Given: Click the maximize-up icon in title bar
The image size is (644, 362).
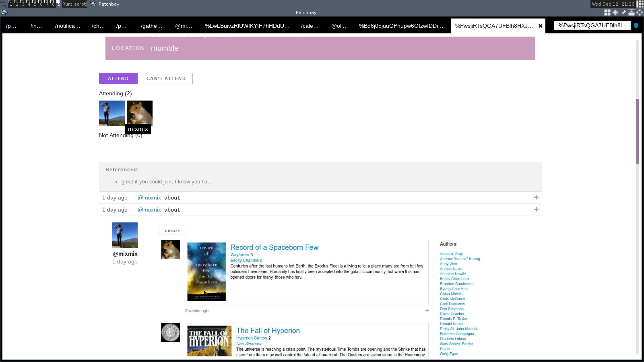Looking at the screenshot, I should point(632,12).
